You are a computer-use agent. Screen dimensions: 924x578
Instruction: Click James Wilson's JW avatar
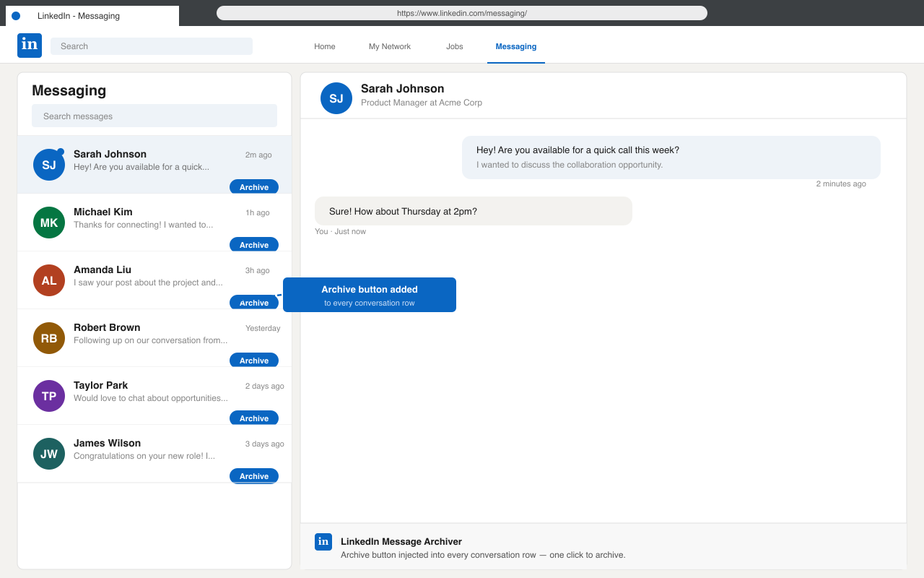48,453
